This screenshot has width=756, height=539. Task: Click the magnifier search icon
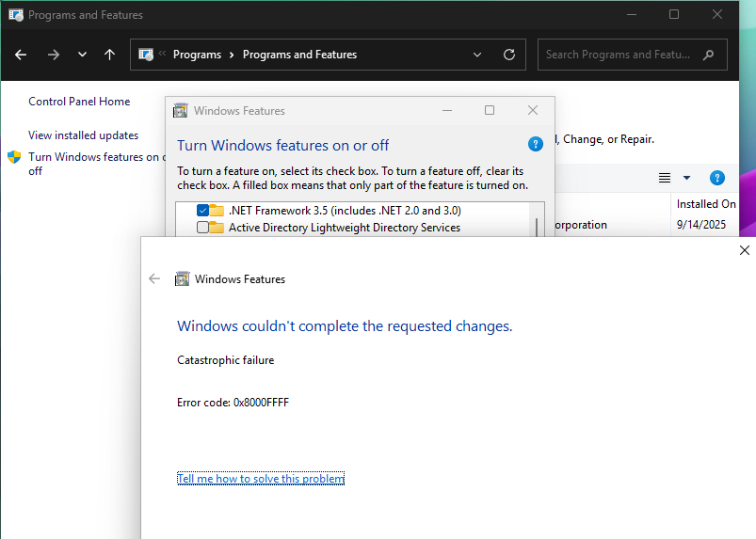pyautogui.click(x=708, y=55)
